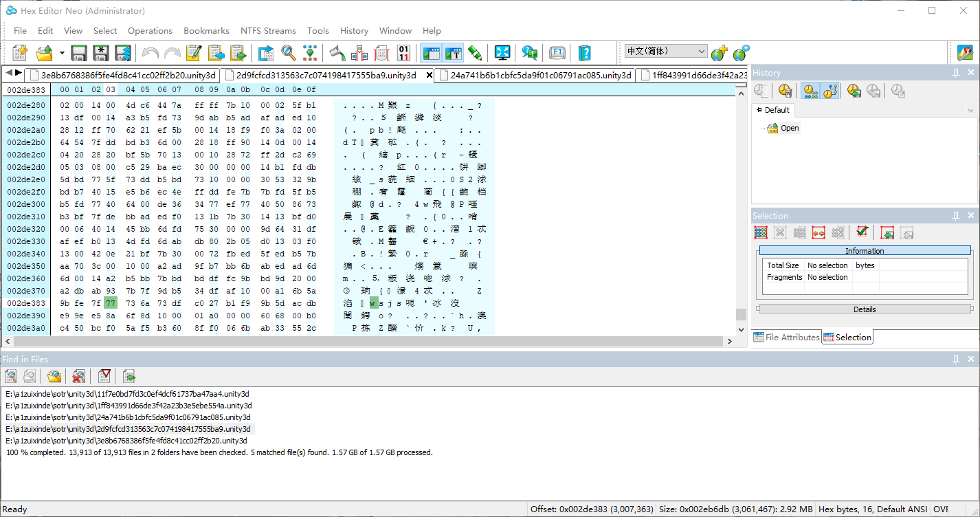980x517 pixels.
Task: Click the binary 01/11 view icon
Action: click(403, 53)
